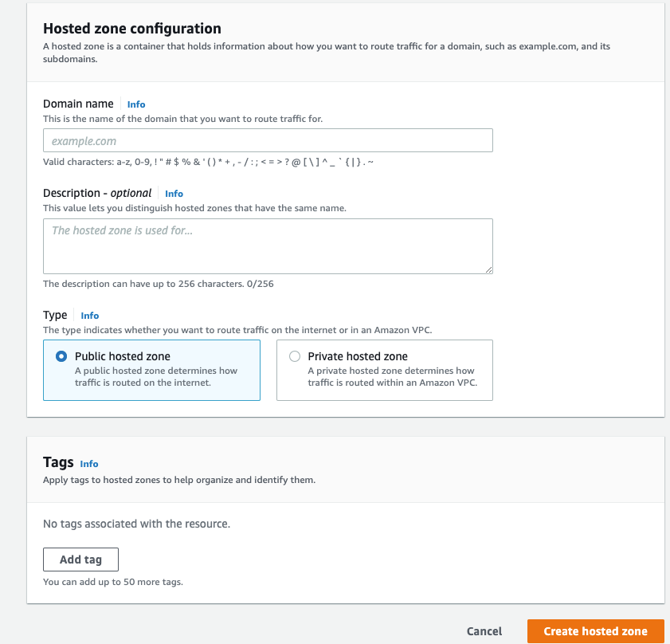
Task: Cancel the hosted zone creation
Action: [484, 631]
